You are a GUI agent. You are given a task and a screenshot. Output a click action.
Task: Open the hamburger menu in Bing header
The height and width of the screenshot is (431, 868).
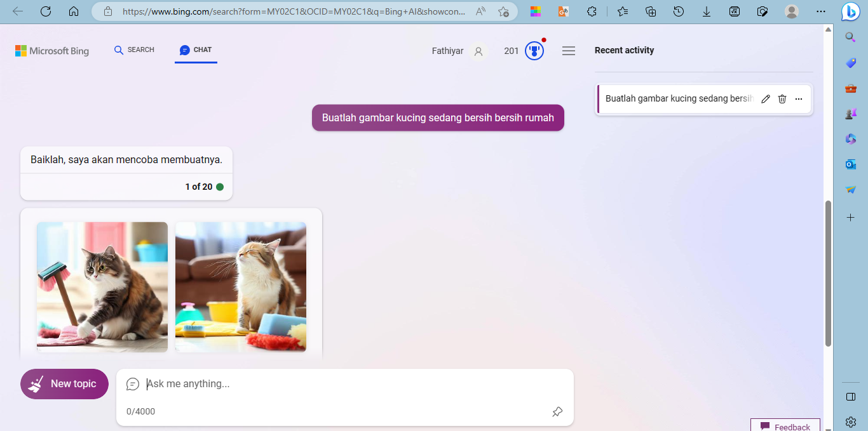[569, 51]
